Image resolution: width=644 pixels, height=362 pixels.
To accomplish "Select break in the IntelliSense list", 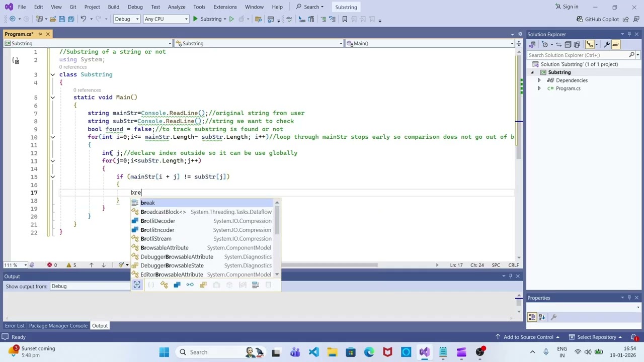I will tap(202, 203).
